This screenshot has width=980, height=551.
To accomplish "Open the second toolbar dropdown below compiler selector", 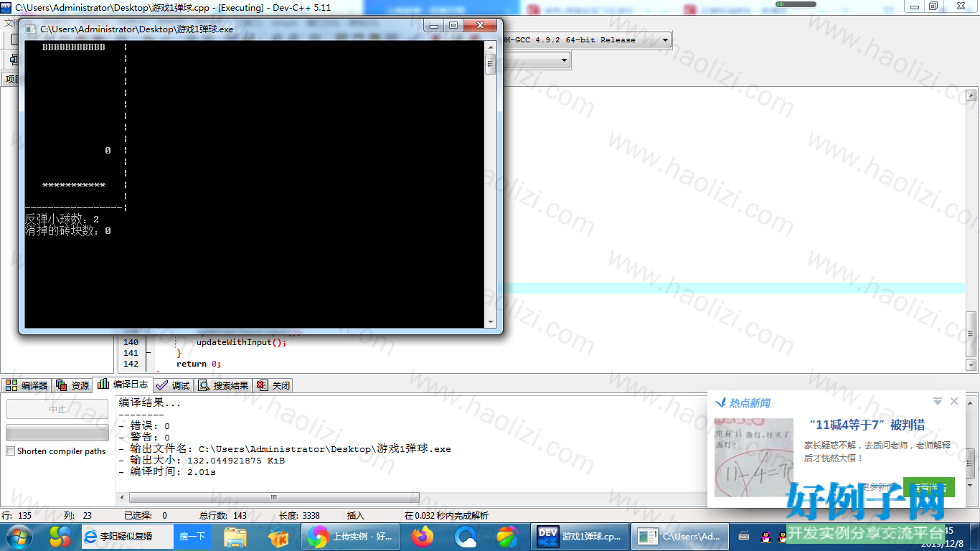I will pos(565,60).
